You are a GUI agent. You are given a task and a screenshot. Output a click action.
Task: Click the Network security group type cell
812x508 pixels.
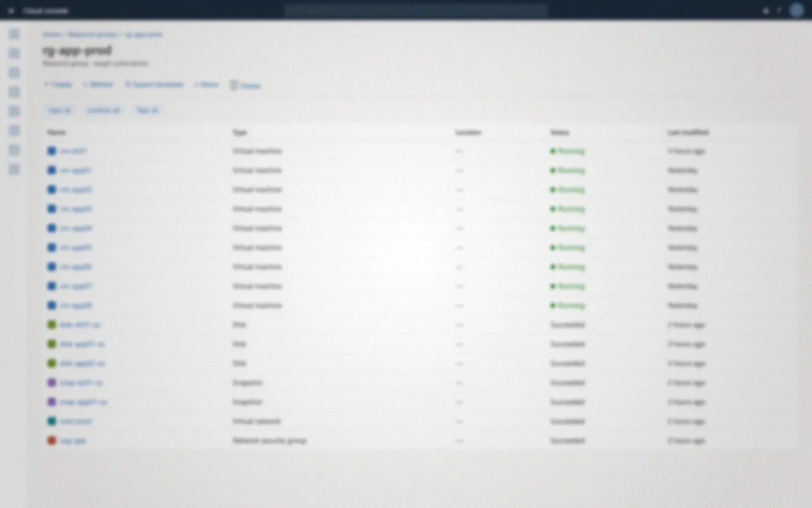click(x=269, y=441)
